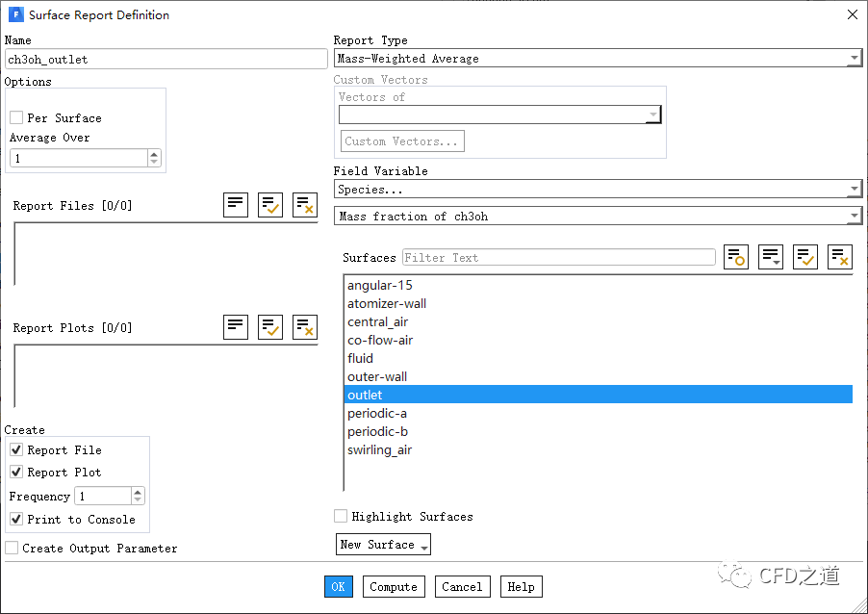Open list options icon for Report Files

[x=236, y=205]
